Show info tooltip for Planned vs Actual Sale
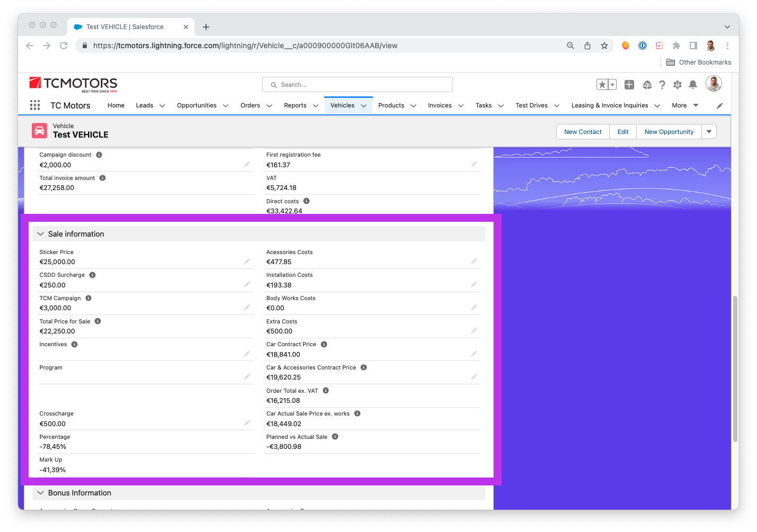Image resolution: width=757 pixels, height=532 pixels. pos(335,437)
